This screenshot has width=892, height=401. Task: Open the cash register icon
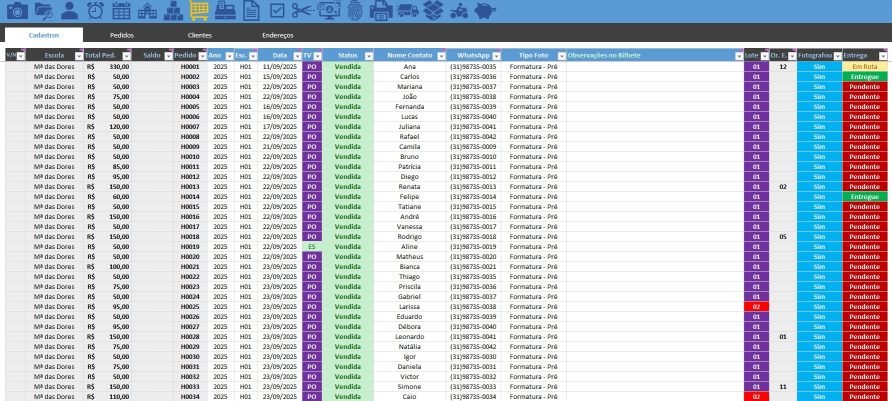tap(226, 11)
